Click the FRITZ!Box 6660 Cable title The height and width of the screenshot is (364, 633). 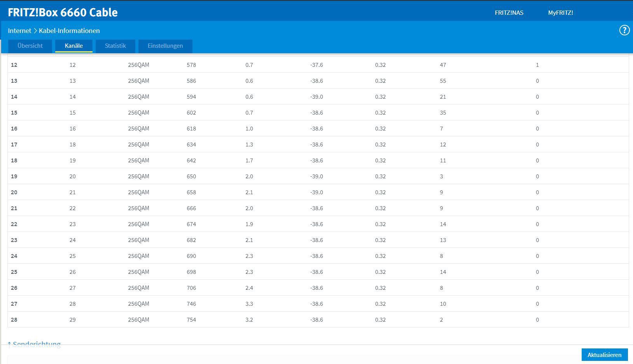63,12
